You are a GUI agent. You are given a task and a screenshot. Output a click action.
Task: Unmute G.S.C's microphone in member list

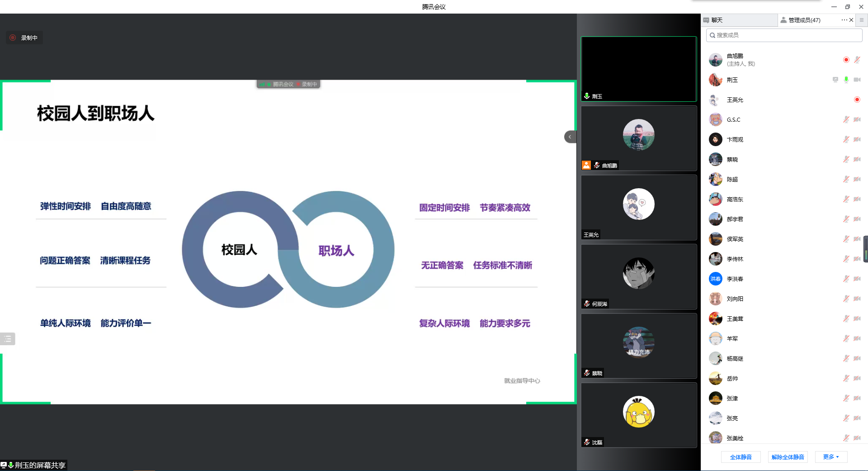tap(846, 119)
